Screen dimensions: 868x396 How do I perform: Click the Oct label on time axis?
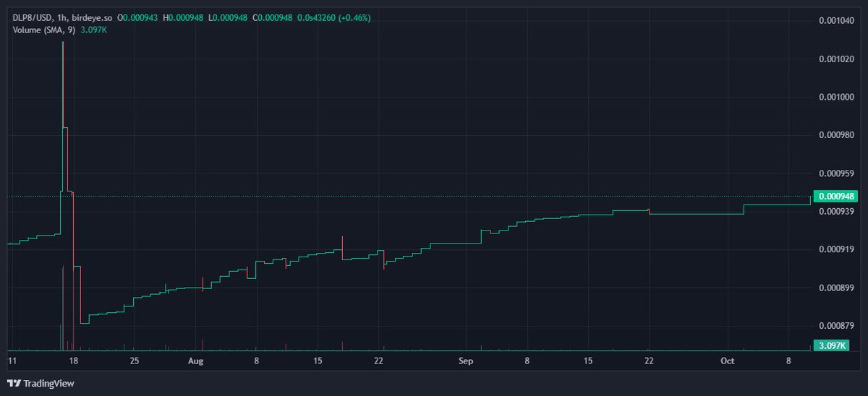point(728,359)
